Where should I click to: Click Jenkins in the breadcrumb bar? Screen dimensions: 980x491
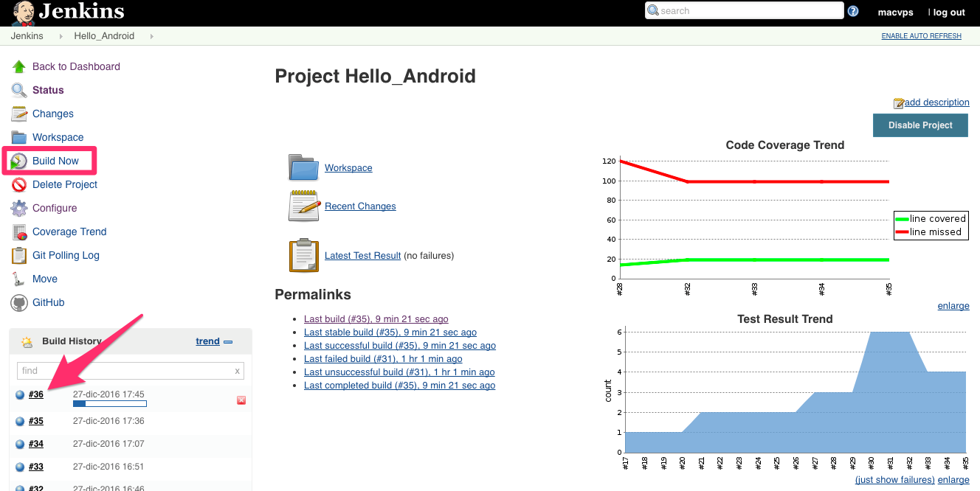pyautogui.click(x=27, y=35)
